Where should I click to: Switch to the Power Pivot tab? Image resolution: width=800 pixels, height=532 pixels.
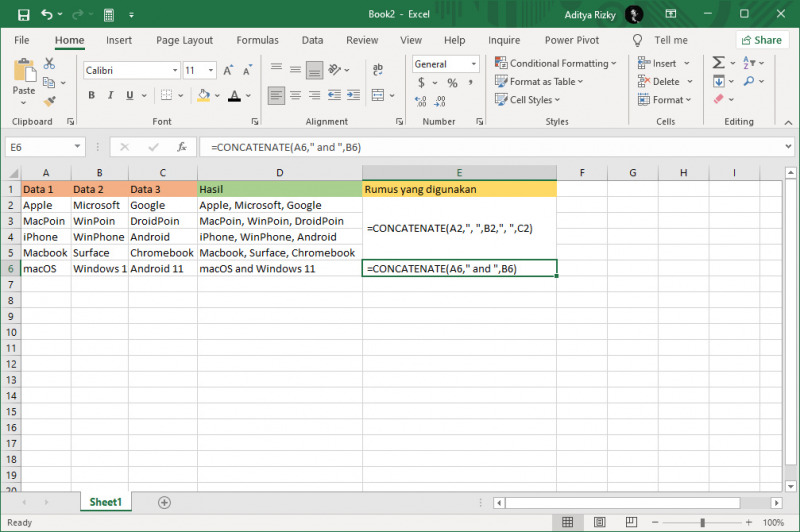pyautogui.click(x=571, y=40)
